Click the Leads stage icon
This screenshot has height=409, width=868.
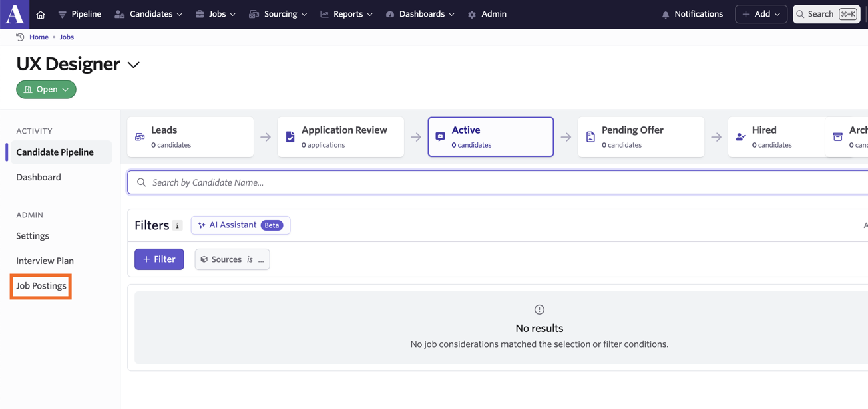pos(140,137)
